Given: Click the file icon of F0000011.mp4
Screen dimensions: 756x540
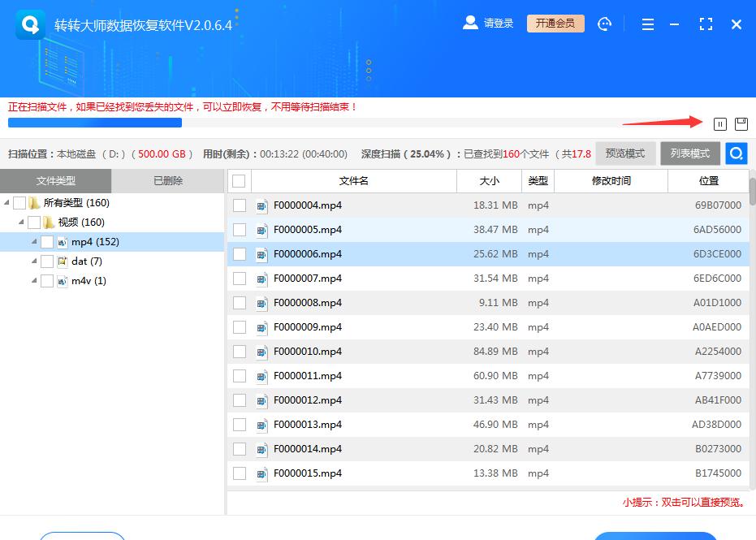Looking at the screenshot, I should [x=261, y=376].
